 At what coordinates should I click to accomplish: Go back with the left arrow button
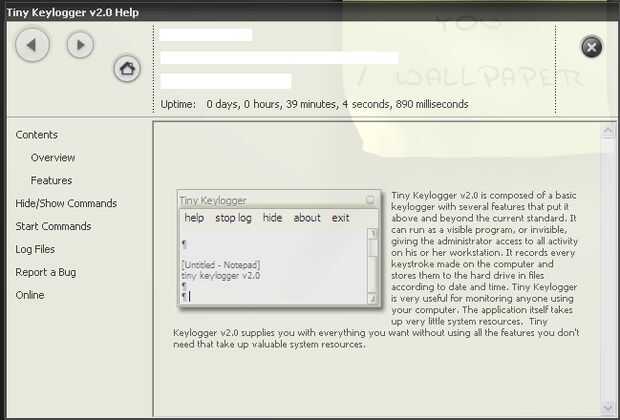[32, 45]
